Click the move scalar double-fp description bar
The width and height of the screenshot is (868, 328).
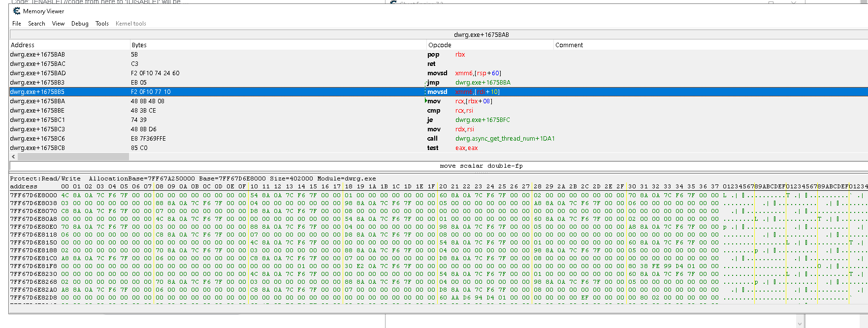439,166
